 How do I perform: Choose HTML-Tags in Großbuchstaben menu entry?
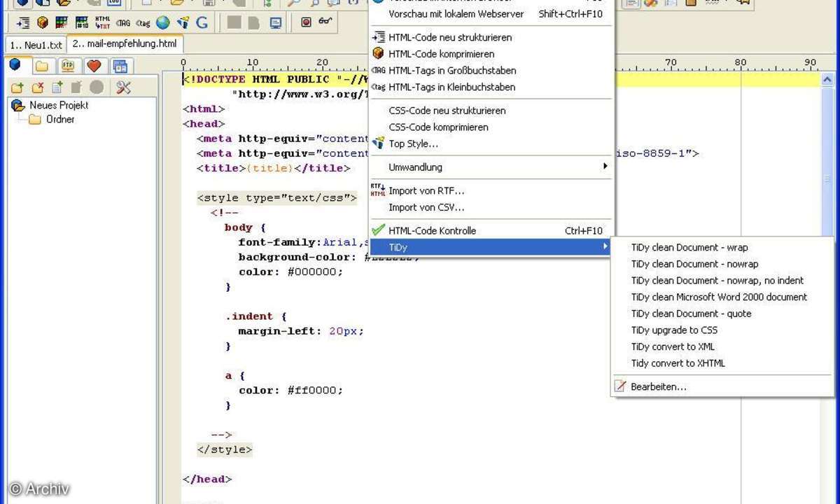pyautogui.click(x=491, y=71)
